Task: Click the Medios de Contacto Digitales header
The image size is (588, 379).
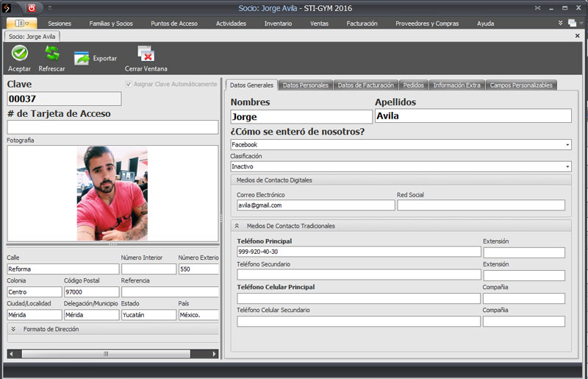Action: 401,180
